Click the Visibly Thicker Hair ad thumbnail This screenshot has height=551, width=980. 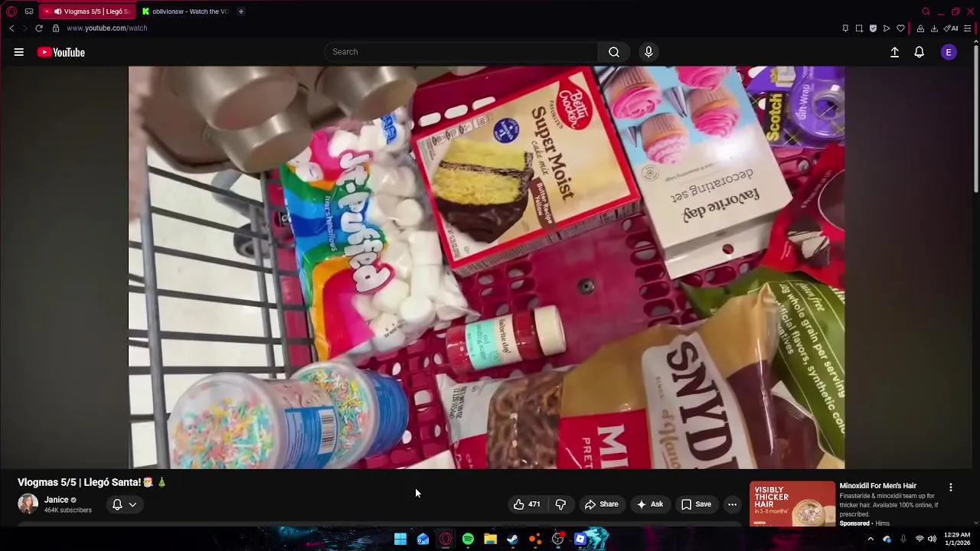[x=792, y=504]
